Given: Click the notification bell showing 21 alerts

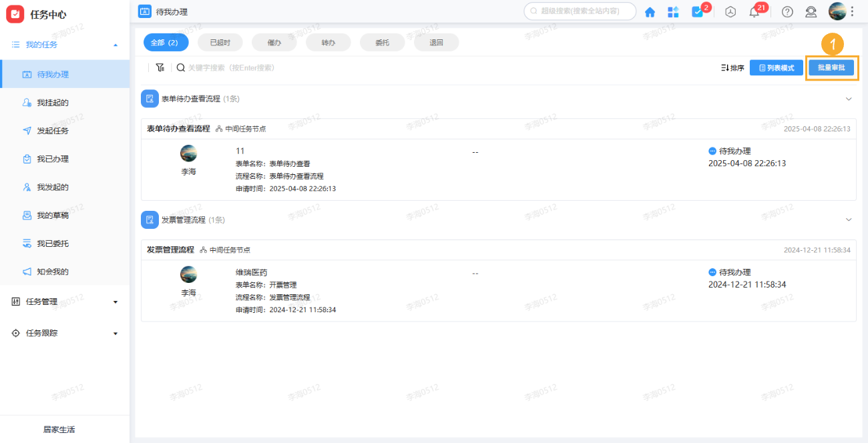Looking at the screenshot, I should [754, 11].
